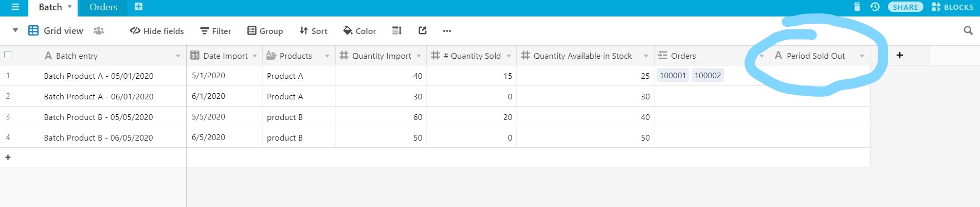Viewport: 980px width, 207px height.
Task: Open Products column dropdown arrow
Action: tap(327, 56)
